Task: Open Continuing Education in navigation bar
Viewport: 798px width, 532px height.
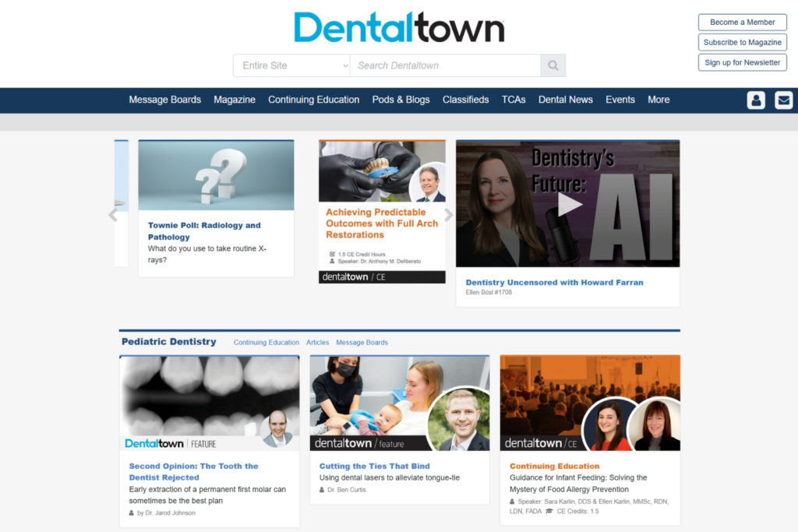Action: click(x=313, y=100)
